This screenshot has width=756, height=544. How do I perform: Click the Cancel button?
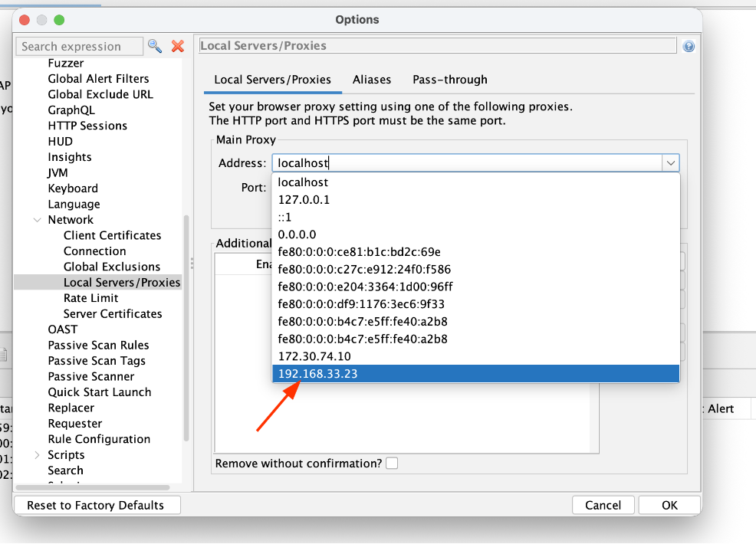point(603,505)
